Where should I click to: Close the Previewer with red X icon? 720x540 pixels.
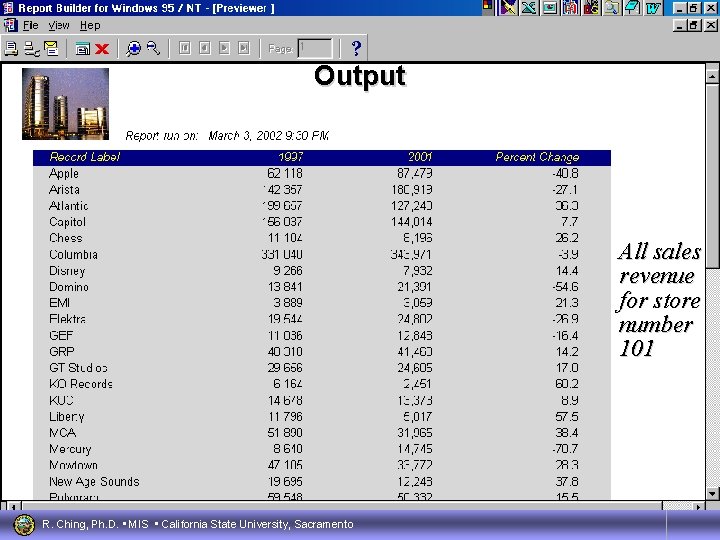pyautogui.click(x=102, y=48)
